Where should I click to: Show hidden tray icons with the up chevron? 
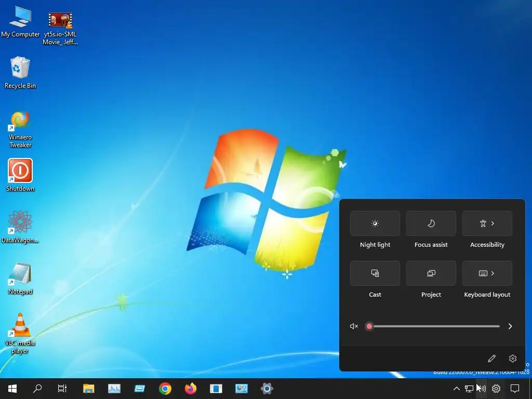(457, 389)
